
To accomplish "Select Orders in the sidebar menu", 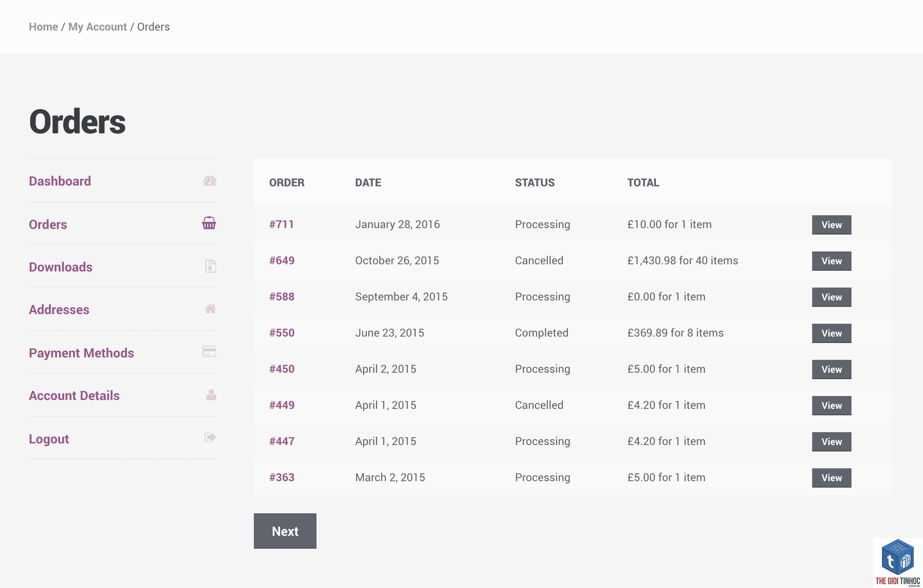I will 48,225.
